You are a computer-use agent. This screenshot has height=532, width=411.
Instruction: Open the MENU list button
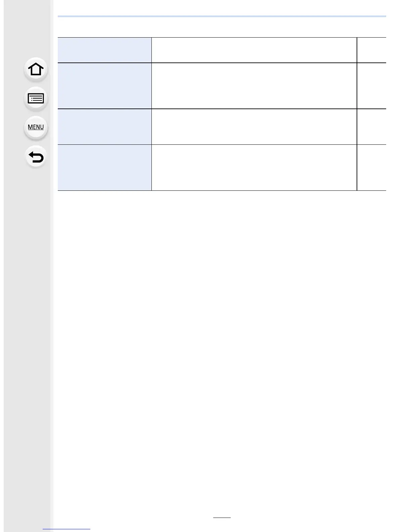point(36,127)
